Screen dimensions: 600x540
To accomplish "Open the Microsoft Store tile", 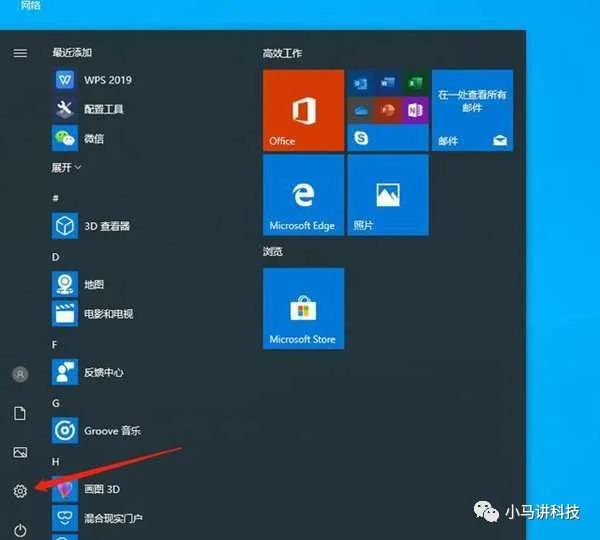I will tap(303, 308).
